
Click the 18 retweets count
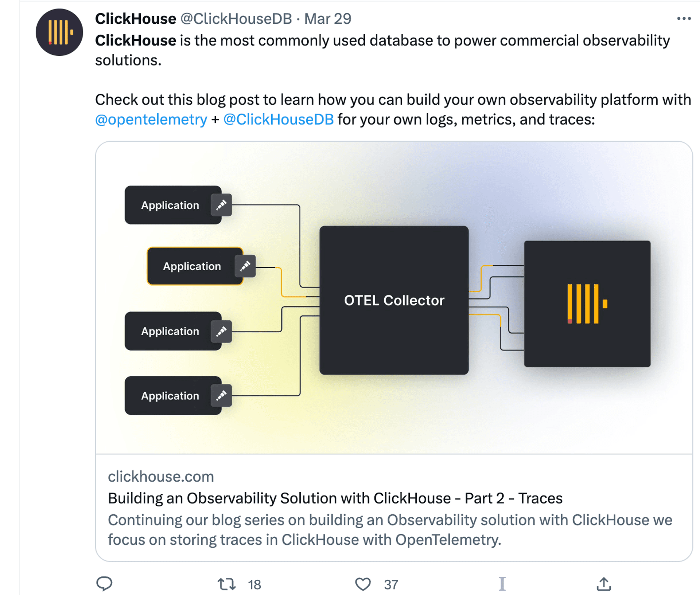(254, 585)
